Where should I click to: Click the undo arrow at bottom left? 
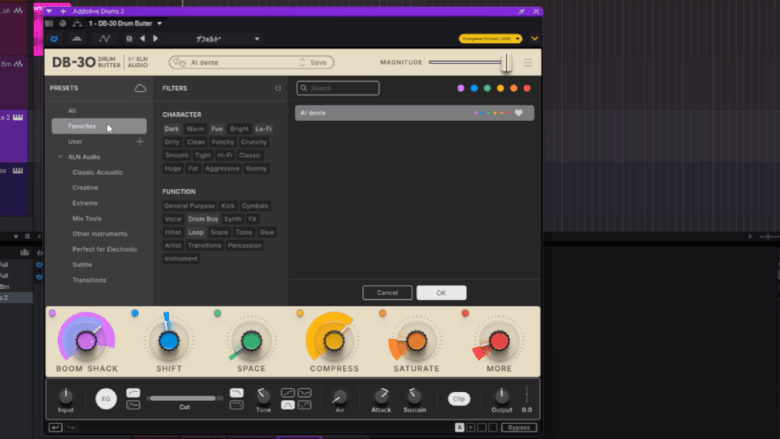click(x=55, y=427)
